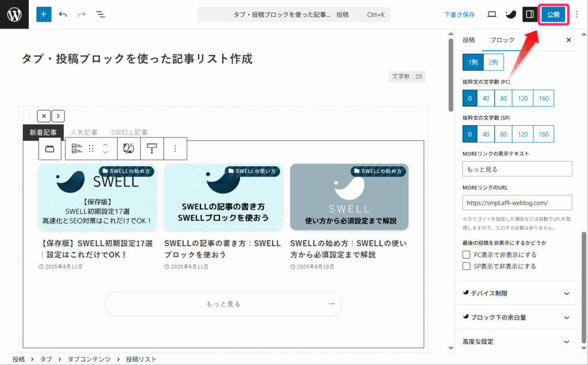
Task: Move the block down
Action: [x=106, y=152]
